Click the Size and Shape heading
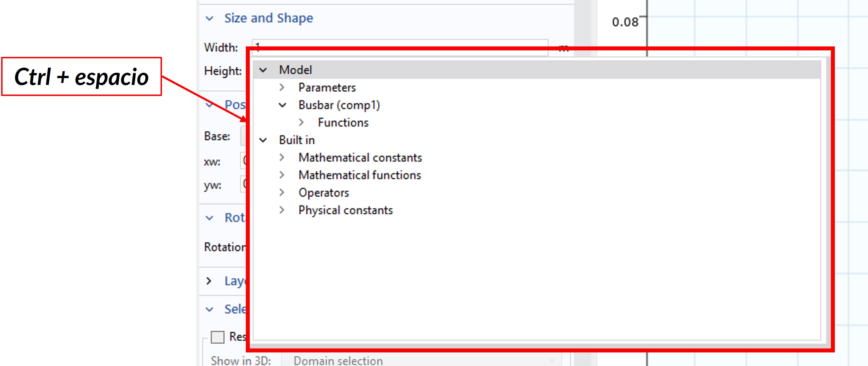The height and width of the screenshot is (366, 868). [x=268, y=18]
